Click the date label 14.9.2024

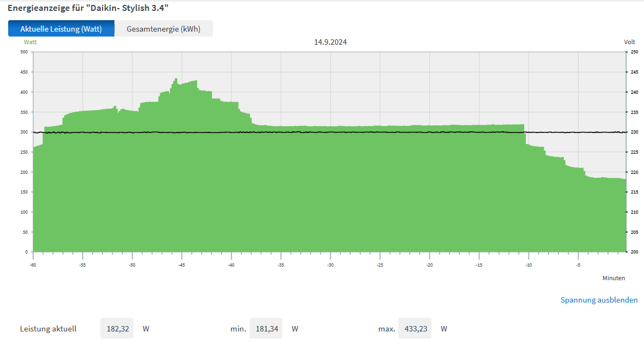330,42
